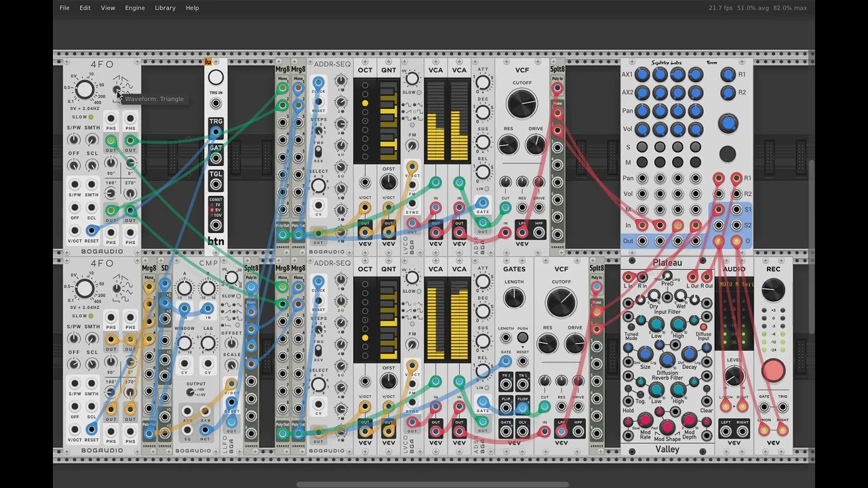This screenshot has height=488, width=868.
Task: Click the R2 return knob on mixer
Action: [728, 92]
